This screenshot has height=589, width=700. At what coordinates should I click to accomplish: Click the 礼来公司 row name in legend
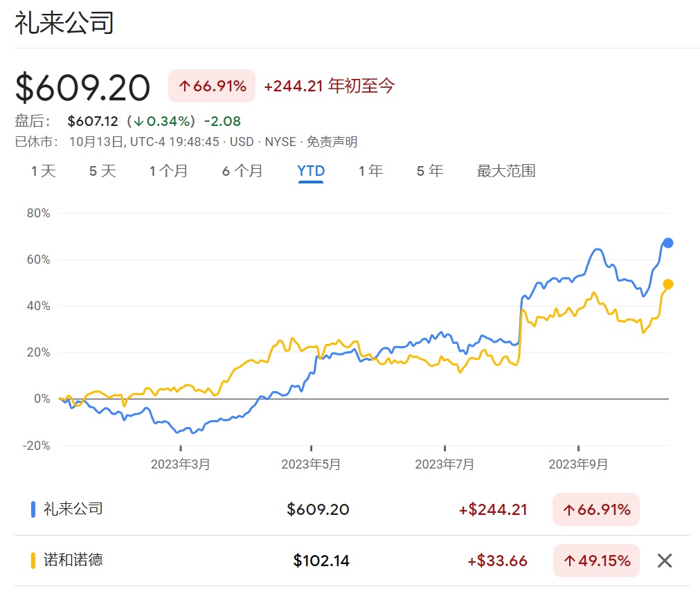(73, 509)
